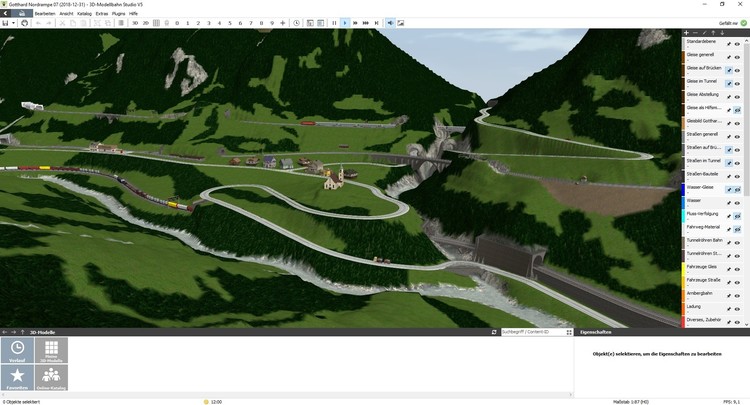Click the yellow Fahrzeuge Gleis color swatch
The height and width of the screenshot is (405, 750).
[x=684, y=269]
